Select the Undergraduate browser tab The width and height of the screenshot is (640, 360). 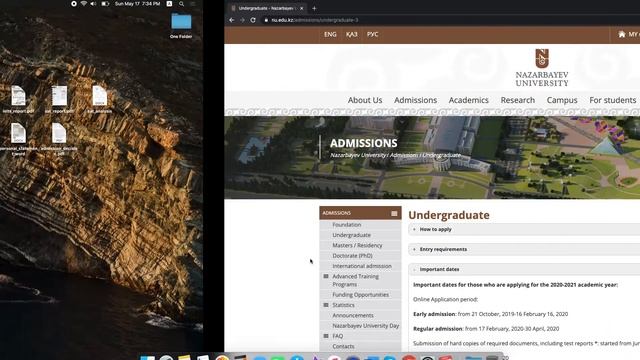click(x=266, y=8)
